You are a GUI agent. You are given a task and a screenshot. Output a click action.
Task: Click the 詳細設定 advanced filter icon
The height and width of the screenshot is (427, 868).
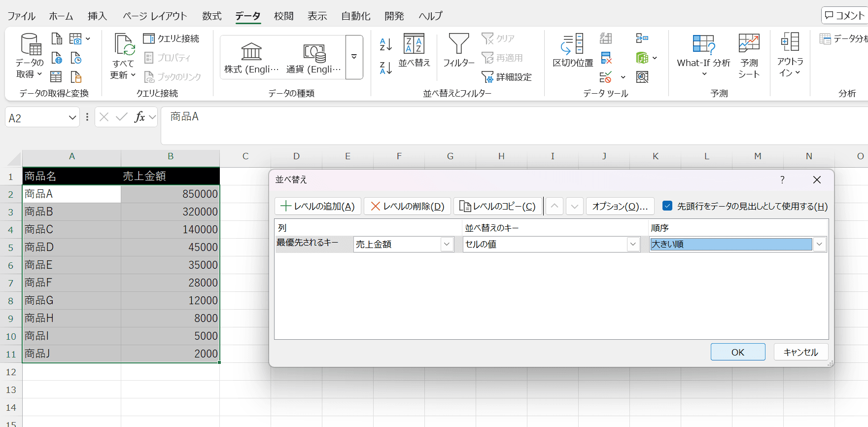[x=507, y=77]
